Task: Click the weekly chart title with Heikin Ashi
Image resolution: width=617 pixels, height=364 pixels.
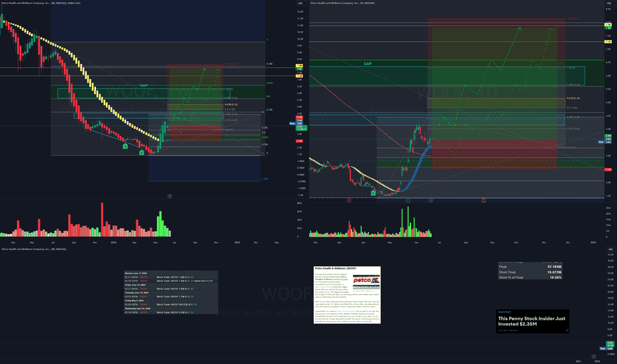Action: click(41, 3)
